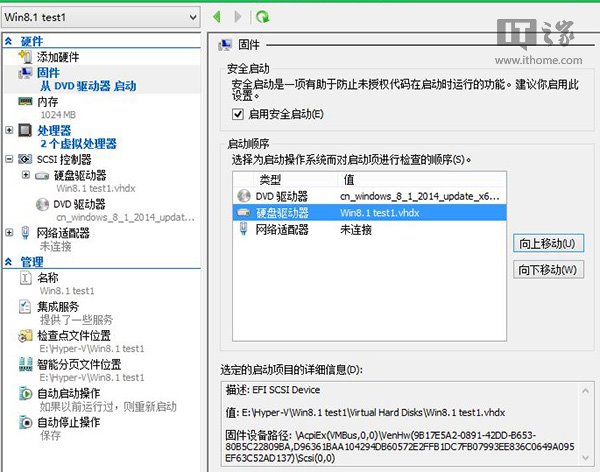Expand the 处理器 node
This screenshot has height=472, width=600.
pos(9,130)
